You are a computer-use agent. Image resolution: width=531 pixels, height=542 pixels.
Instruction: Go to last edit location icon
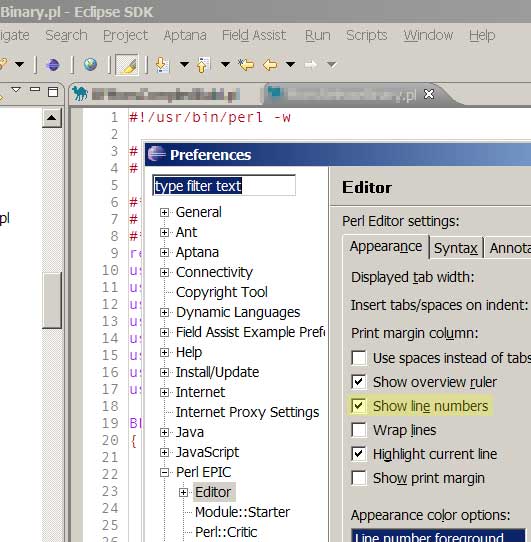[x=246, y=64]
